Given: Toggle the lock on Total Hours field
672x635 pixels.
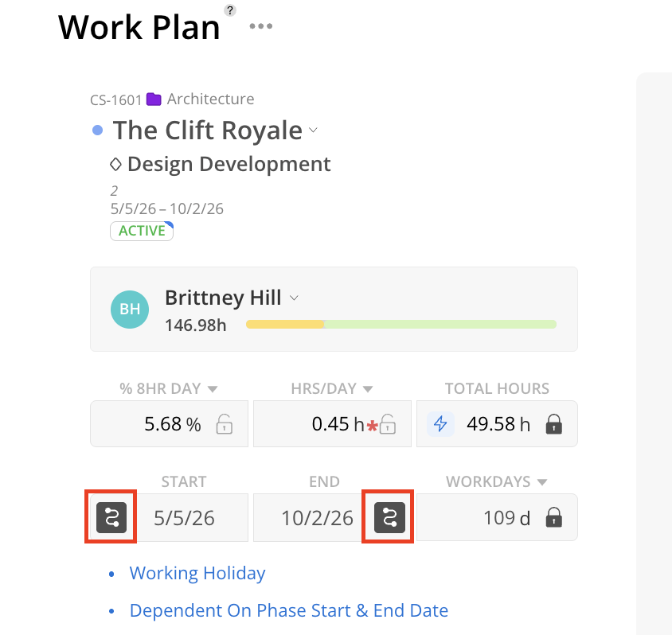Looking at the screenshot, I should [x=554, y=425].
